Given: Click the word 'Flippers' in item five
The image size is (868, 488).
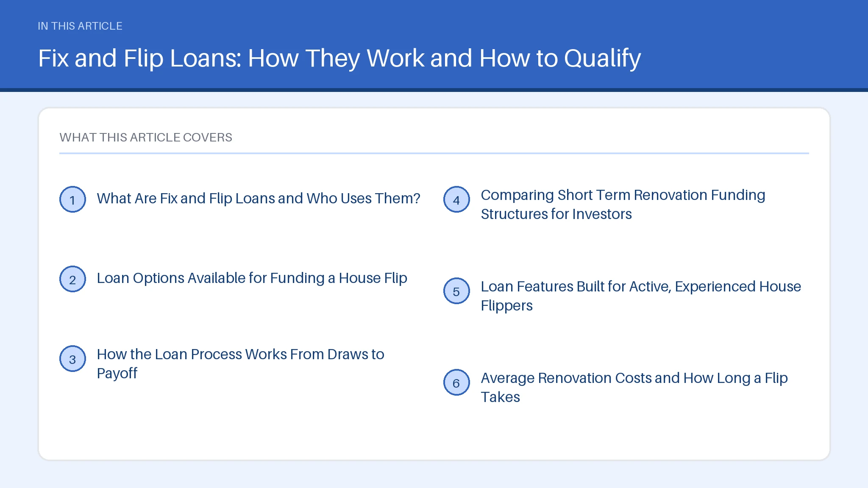Looking at the screenshot, I should tap(506, 305).
